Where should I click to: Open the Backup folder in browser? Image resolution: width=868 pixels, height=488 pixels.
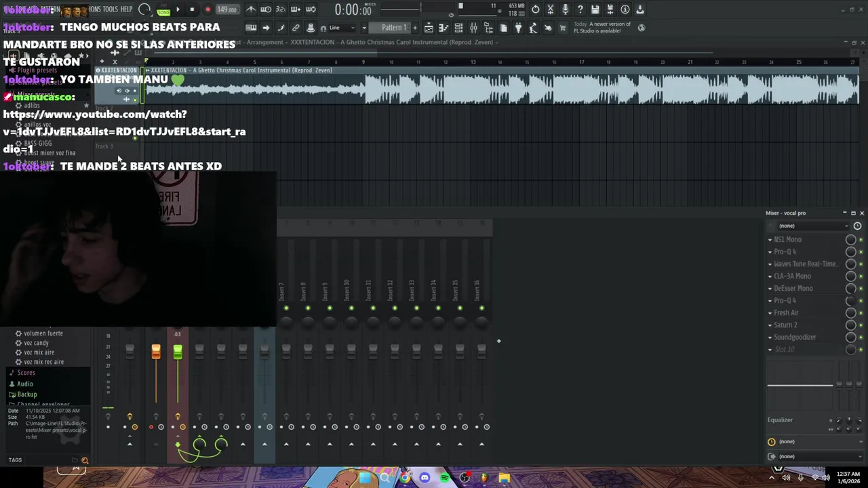[26, 394]
